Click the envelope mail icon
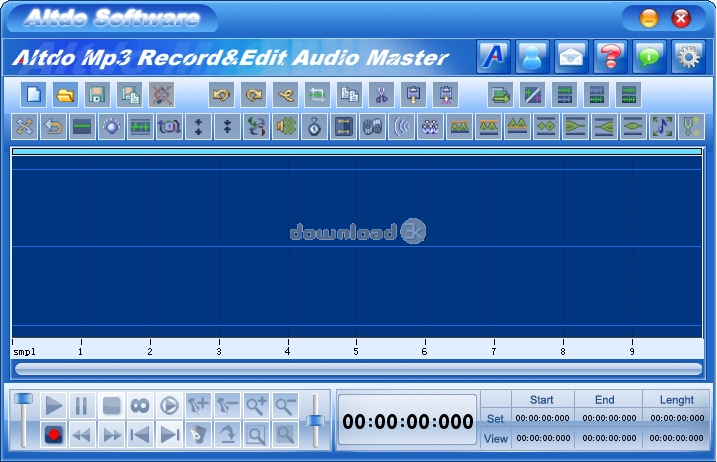717x462 pixels. 571,57
